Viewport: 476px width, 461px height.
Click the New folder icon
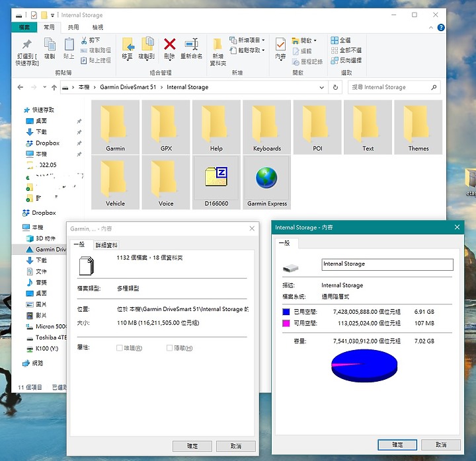pyautogui.click(x=218, y=44)
